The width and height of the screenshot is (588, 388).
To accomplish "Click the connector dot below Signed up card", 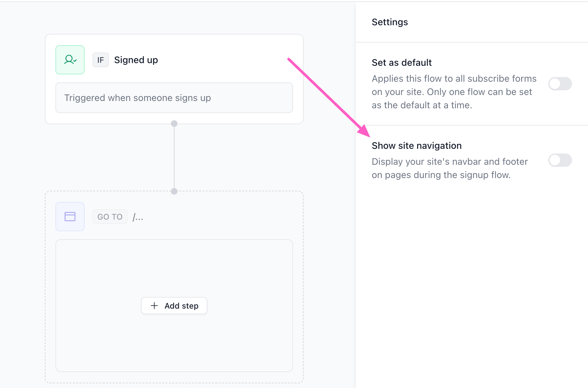I will coord(174,124).
